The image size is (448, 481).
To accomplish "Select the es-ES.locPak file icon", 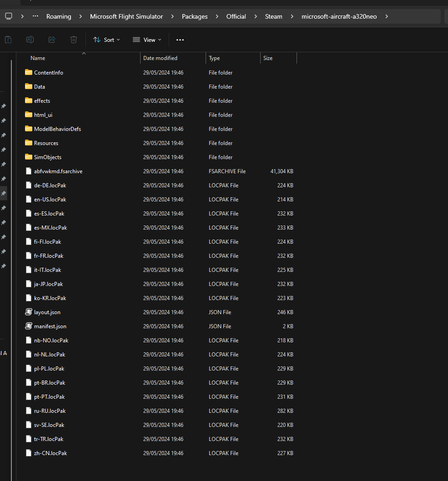I will tap(29, 214).
